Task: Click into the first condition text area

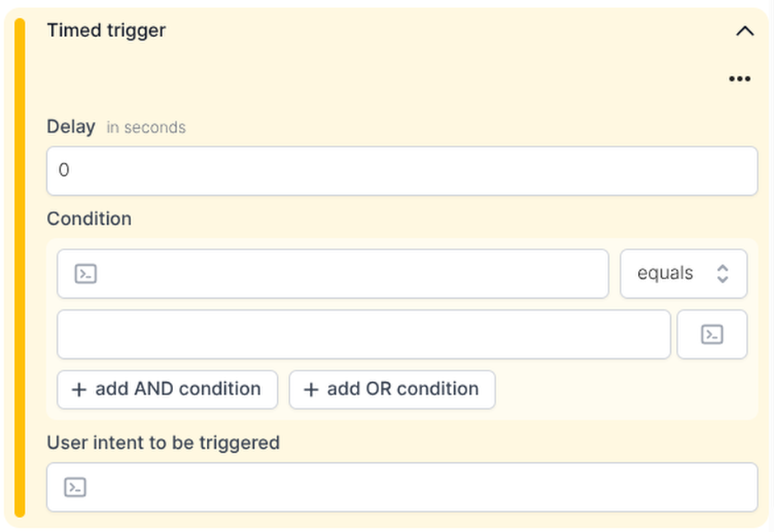Action: pyautogui.click(x=333, y=273)
